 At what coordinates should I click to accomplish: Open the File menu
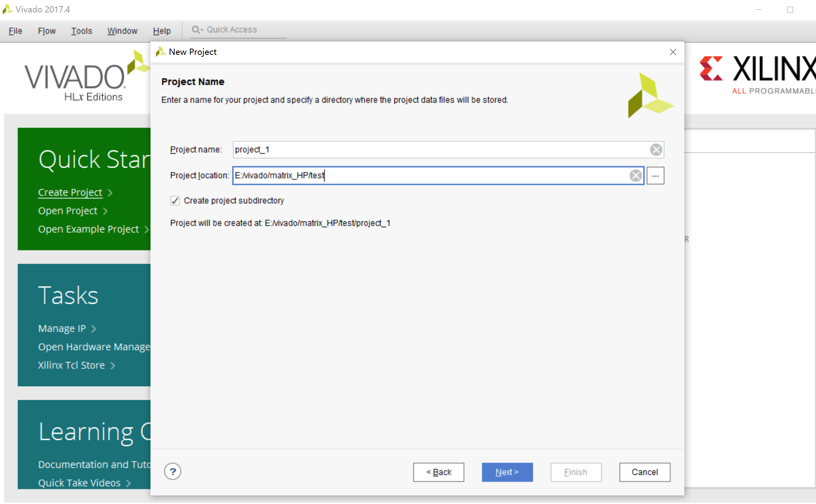[15, 31]
